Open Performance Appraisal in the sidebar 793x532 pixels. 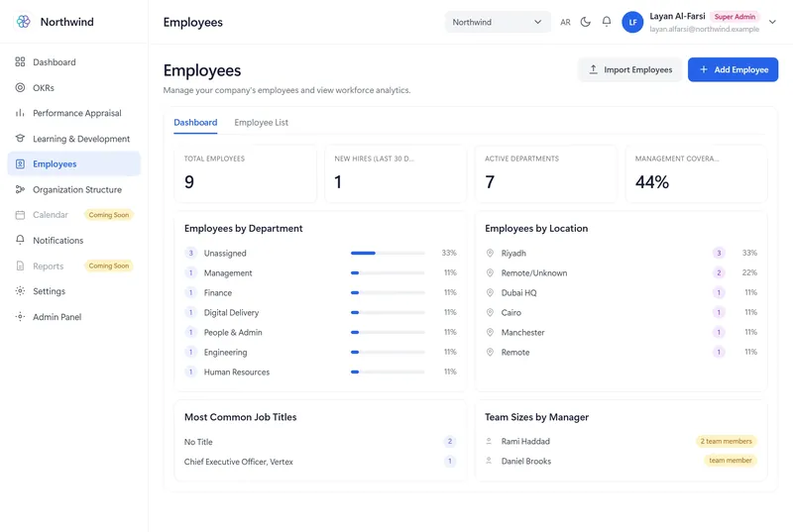click(73, 113)
